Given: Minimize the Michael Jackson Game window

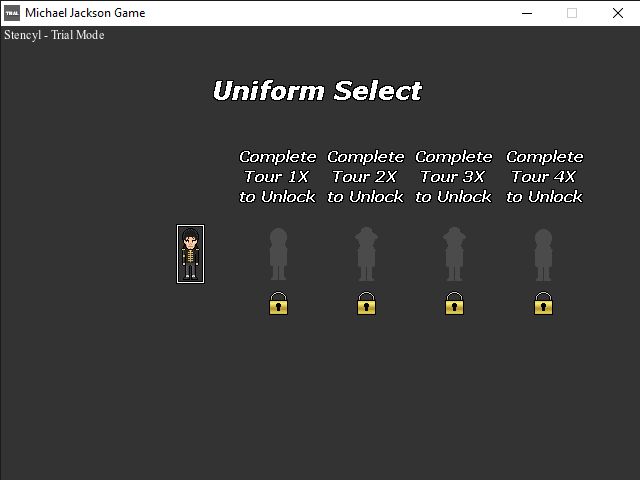Looking at the screenshot, I should pyautogui.click(x=527, y=13).
